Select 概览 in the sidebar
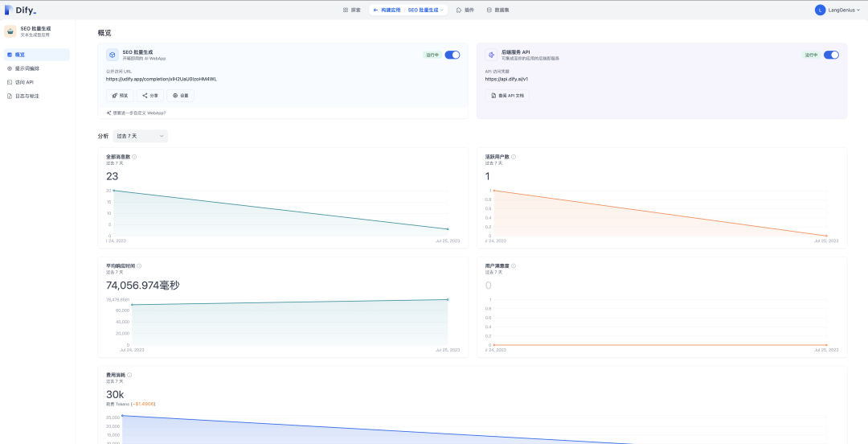Screen dimensions: 868x444 [37, 55]
